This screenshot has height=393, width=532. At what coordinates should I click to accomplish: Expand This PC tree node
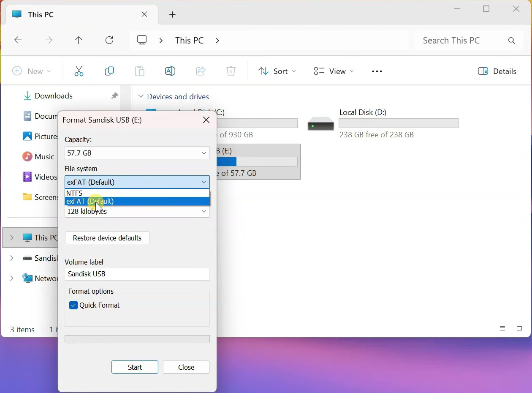(x=12, y=237)
